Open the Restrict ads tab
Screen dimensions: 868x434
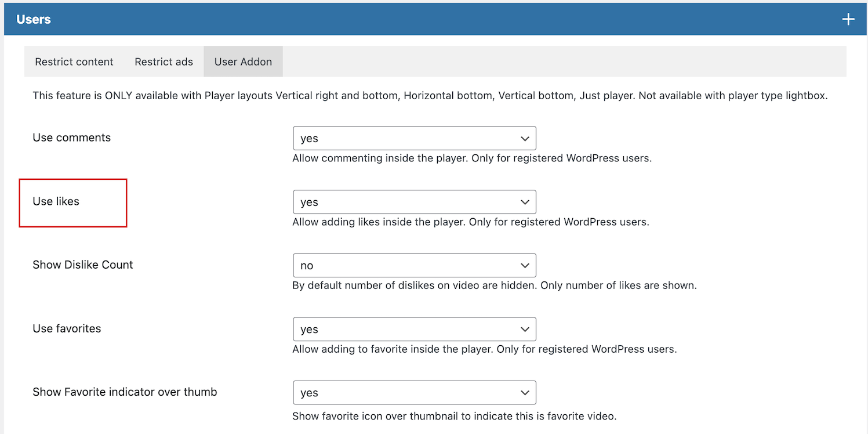pyautogui.click(x=164, y=62)
